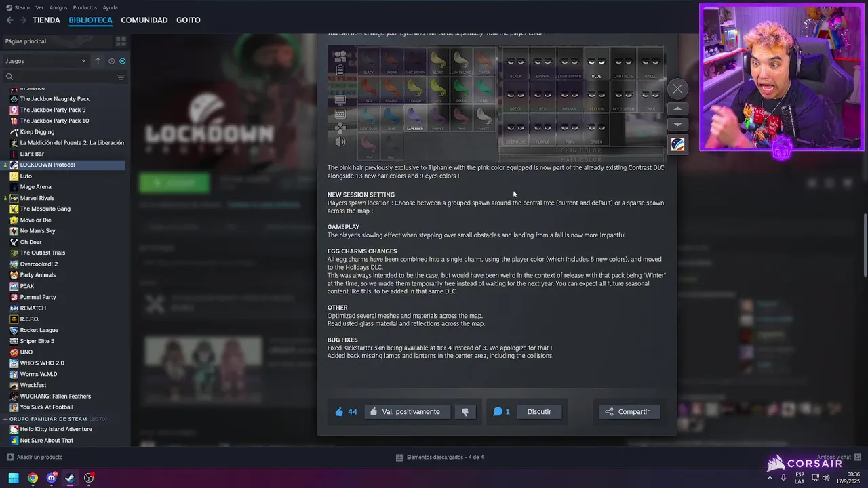Click the UNO game icon
Image resolution: width=868 pixels, height=488 pixels.
coord(14,352)
